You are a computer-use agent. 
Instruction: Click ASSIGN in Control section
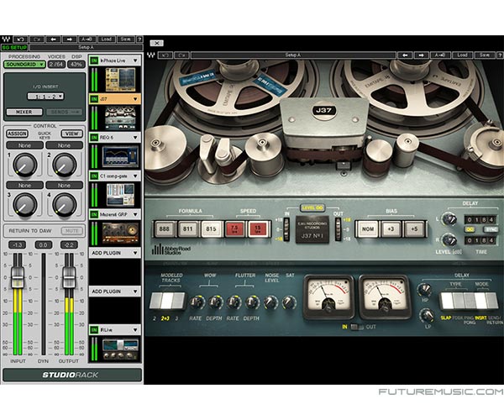coord(17,134)
